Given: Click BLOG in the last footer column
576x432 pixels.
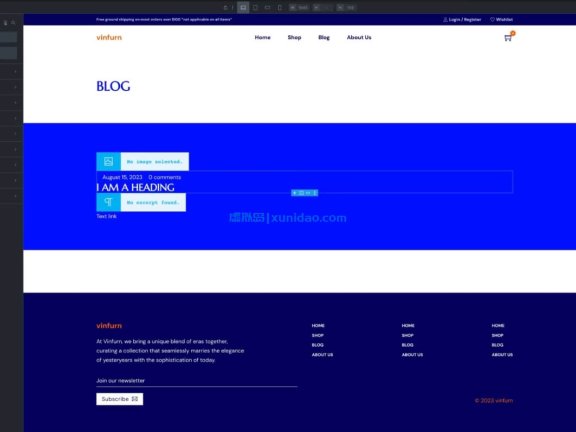Looking at the screenshot, I should 498,345.
